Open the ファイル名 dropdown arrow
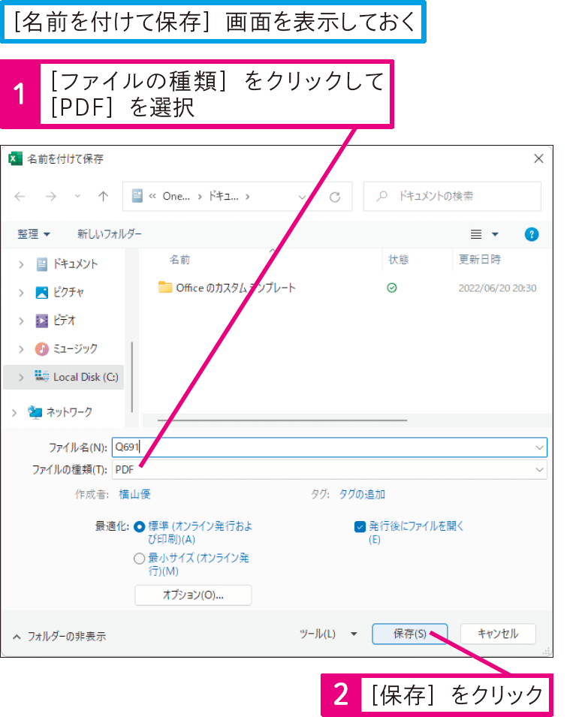 [x=539, y=447]
